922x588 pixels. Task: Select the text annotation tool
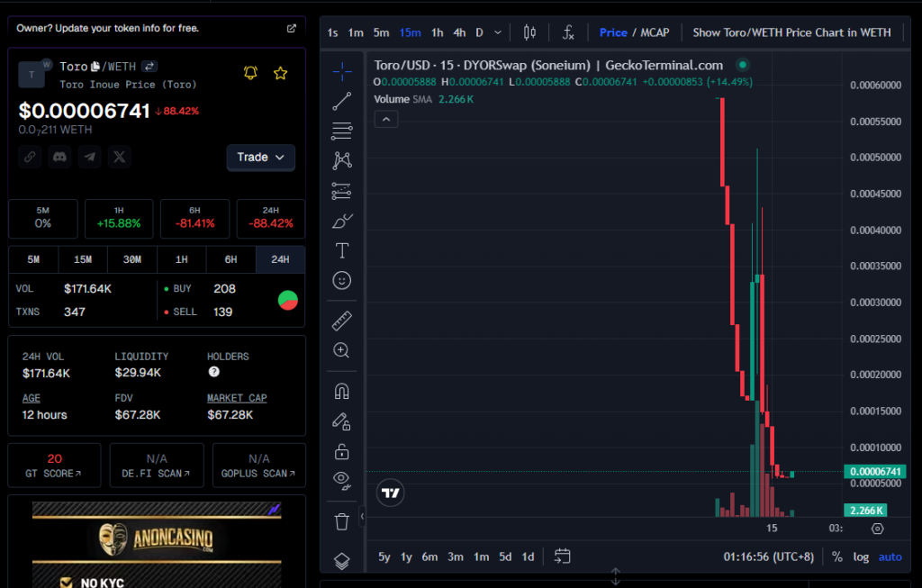click(341, 250)
